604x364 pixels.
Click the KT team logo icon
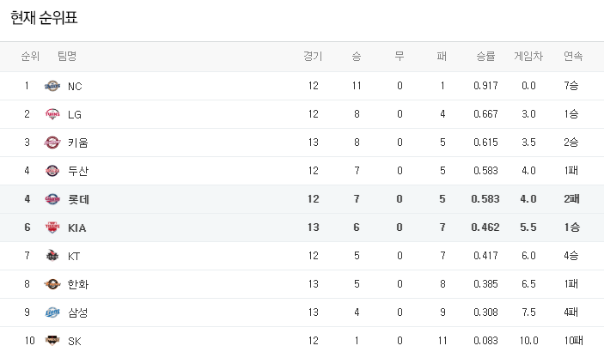(52, 256)
